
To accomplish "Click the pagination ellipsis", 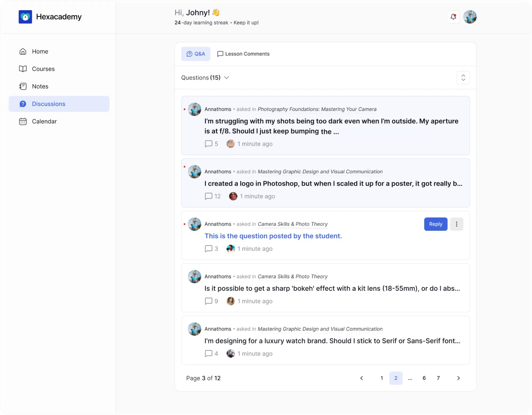I will click(x=410, y=378).
